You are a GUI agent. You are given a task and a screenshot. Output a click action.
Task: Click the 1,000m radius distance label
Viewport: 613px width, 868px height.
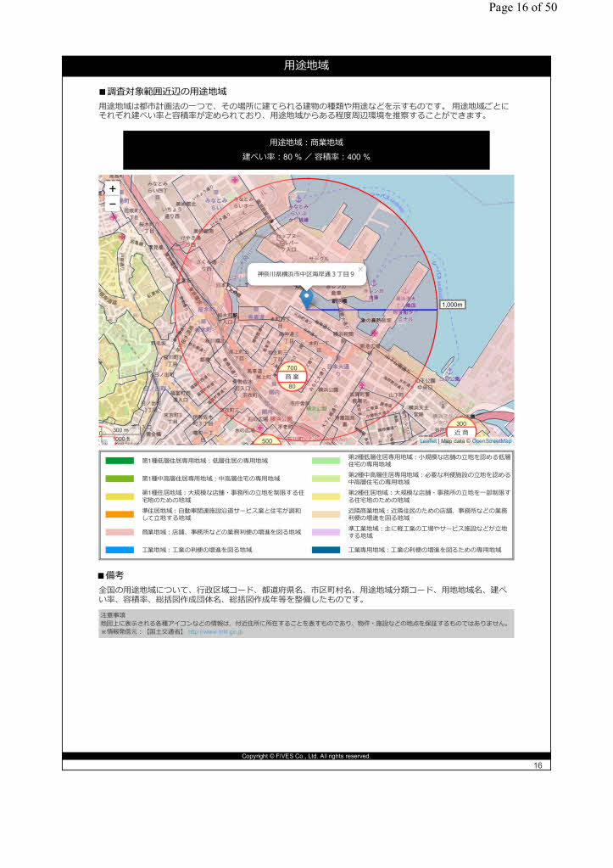click(452, 305)
